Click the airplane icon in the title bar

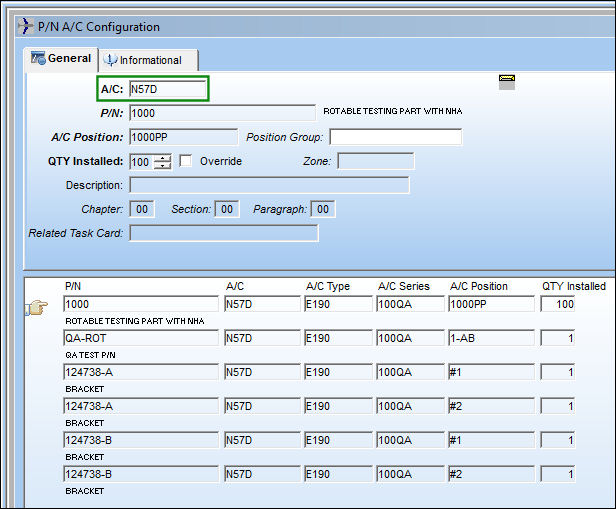click(x=26, y=26)
